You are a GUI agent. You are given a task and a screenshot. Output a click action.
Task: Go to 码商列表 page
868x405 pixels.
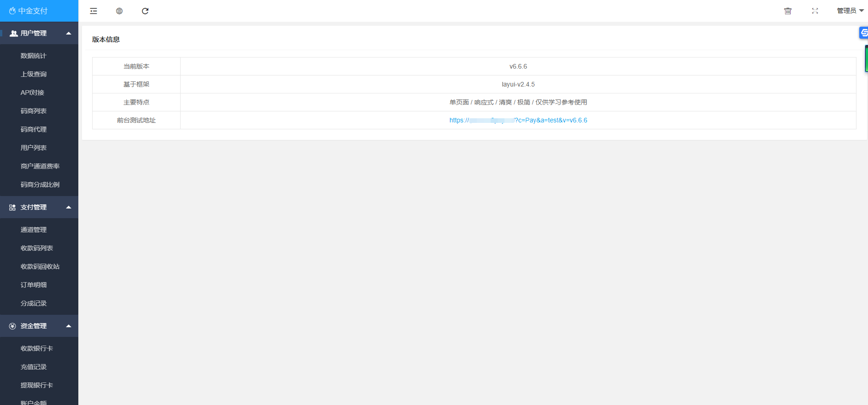[x=34, y=111]
